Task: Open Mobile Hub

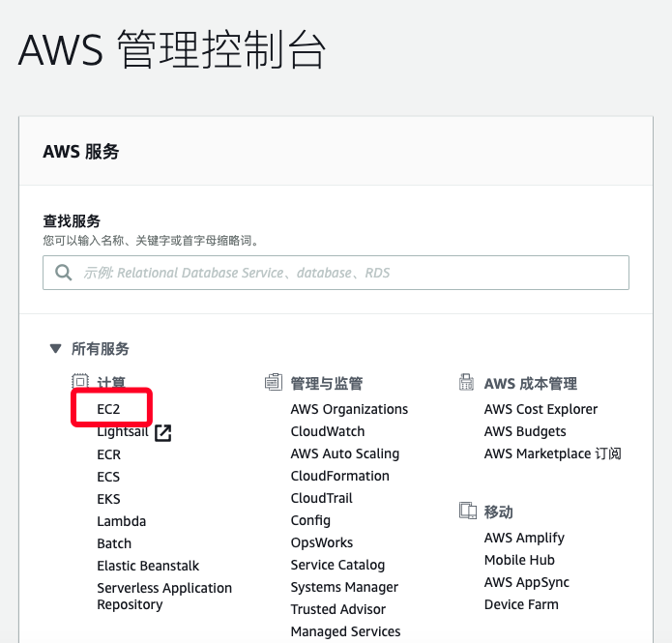Action: [520, 560]
